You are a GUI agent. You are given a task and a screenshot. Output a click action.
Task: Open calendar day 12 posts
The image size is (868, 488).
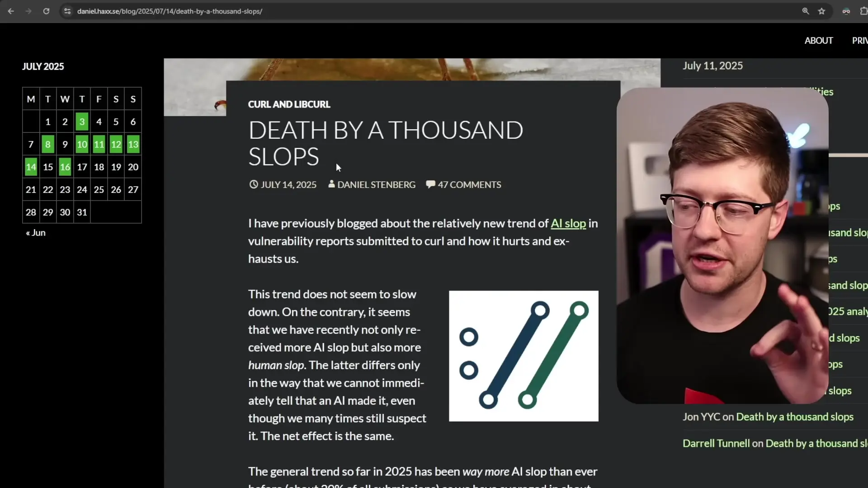116,144
